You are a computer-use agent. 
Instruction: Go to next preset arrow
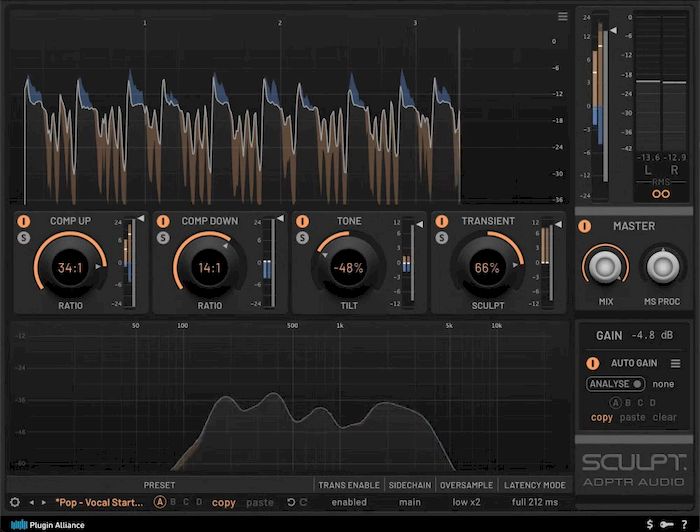(44, 503)
